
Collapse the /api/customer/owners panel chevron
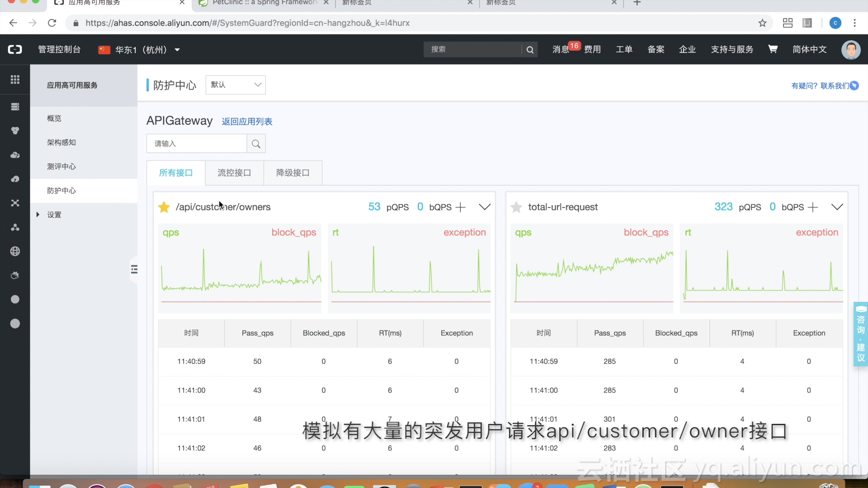(485, 207)
